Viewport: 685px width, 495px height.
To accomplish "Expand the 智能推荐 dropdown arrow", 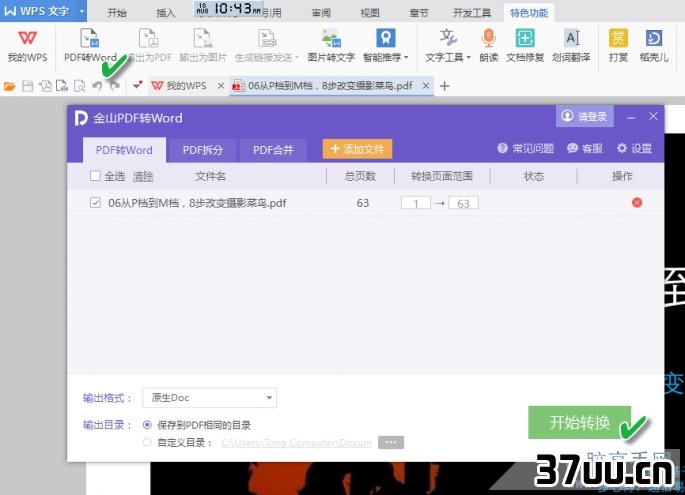I will [x=406, y=57].
